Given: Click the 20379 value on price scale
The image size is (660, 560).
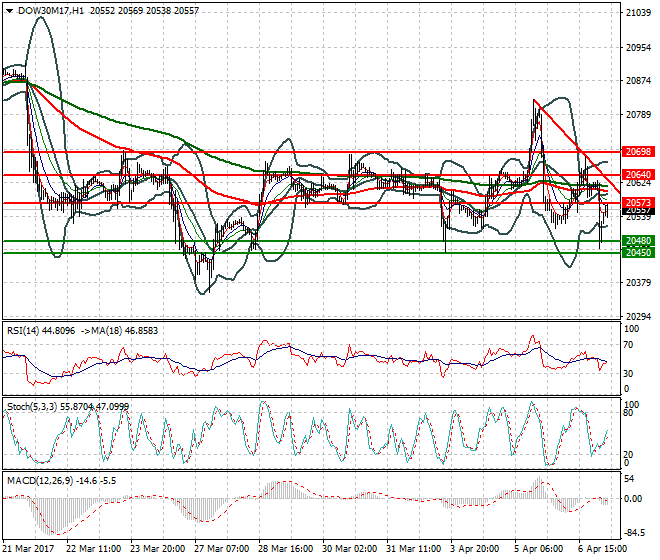Looking at the screenshot, I should point(637,283).
